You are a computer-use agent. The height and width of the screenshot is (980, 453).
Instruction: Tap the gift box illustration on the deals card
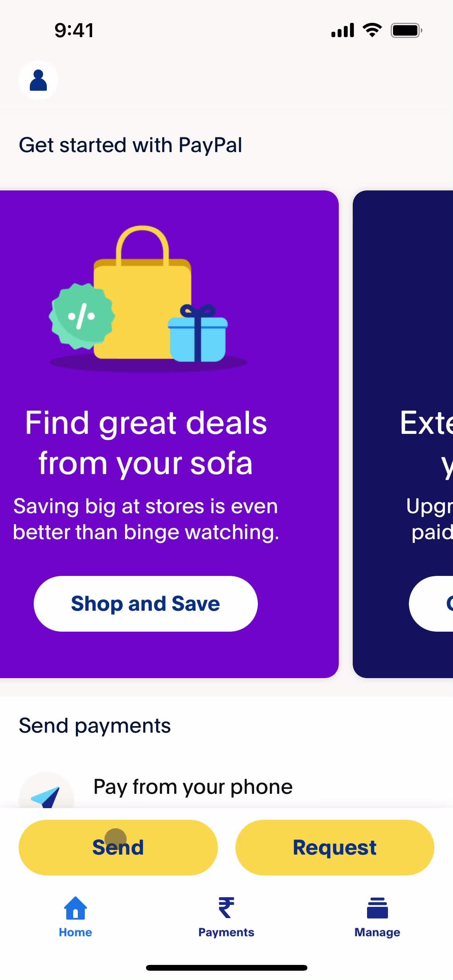(x=199, y=337)
